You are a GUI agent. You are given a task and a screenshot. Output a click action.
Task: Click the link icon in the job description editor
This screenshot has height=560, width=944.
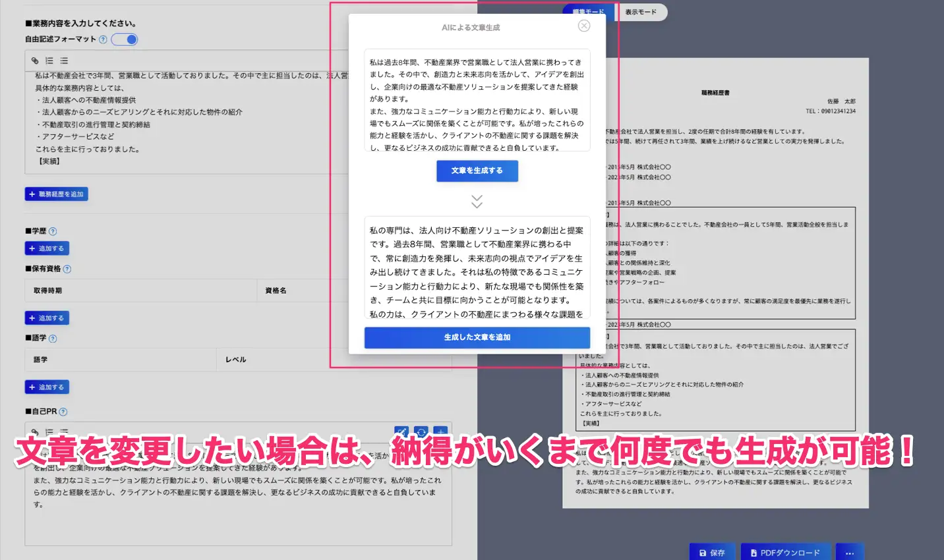click(35, 61)
